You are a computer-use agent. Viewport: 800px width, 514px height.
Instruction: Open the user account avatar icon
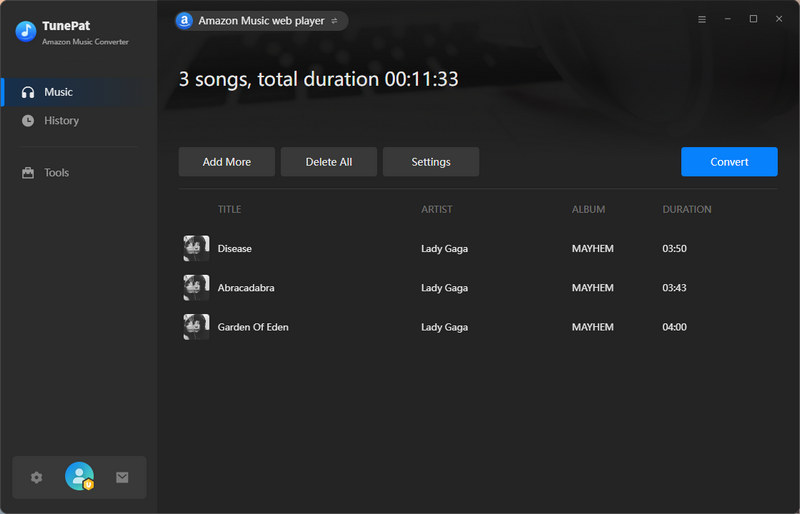[80, 476]
